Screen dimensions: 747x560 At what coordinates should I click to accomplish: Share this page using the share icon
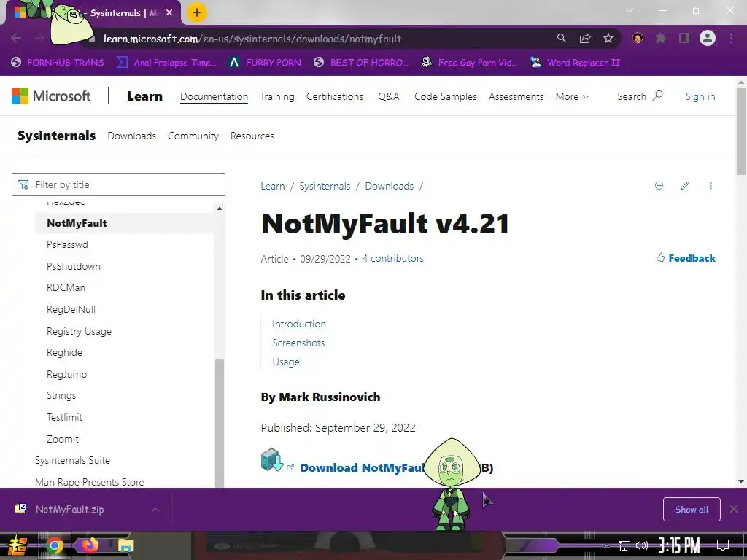tap(585, 38)
